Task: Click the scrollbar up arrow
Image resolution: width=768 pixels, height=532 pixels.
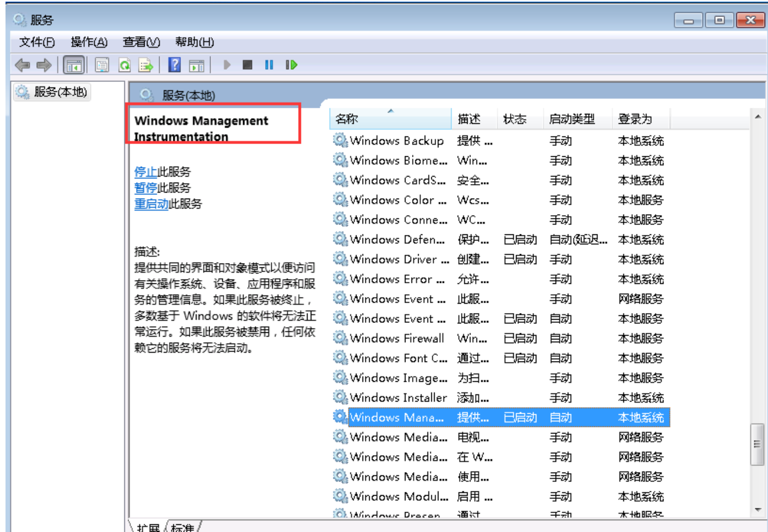Action: click(758, 117)
